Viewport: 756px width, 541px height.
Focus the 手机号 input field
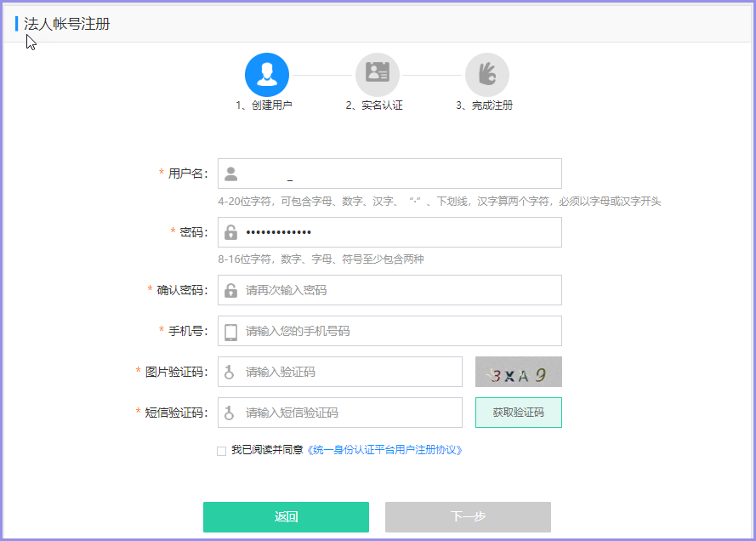point(389,331)
